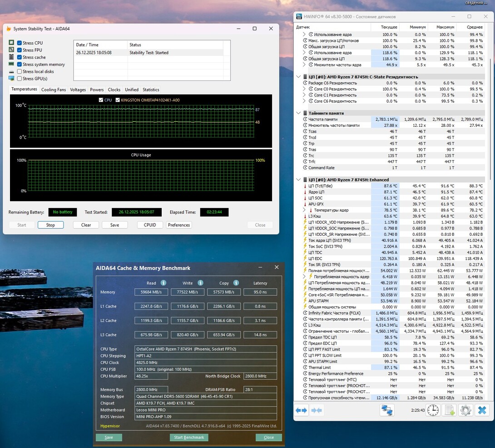This screenshot has width=495, height=448.
Task: Collapse the AMD Ryzen 7 8745H Enhanced group
Action: (298, 180)
